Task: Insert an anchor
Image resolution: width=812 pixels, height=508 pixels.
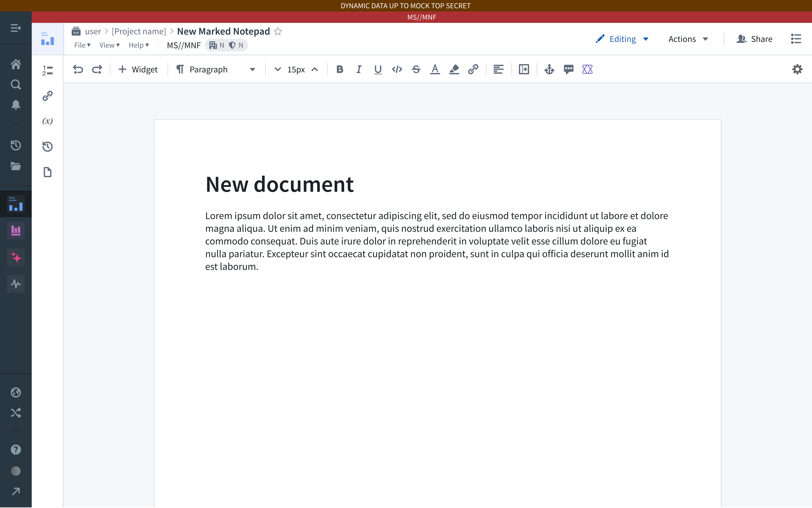Action: [x=549, y=69]
